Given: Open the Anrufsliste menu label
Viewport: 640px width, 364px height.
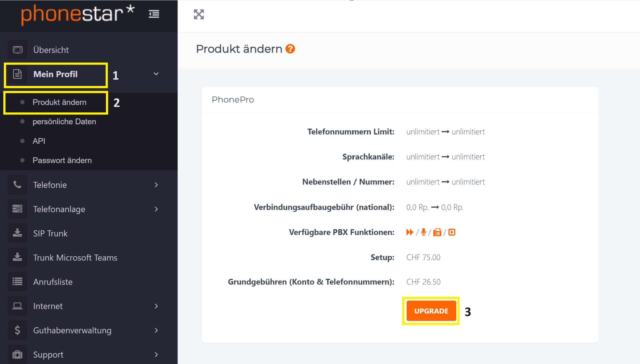Looking at the screenshot, I should pos(53,282).
